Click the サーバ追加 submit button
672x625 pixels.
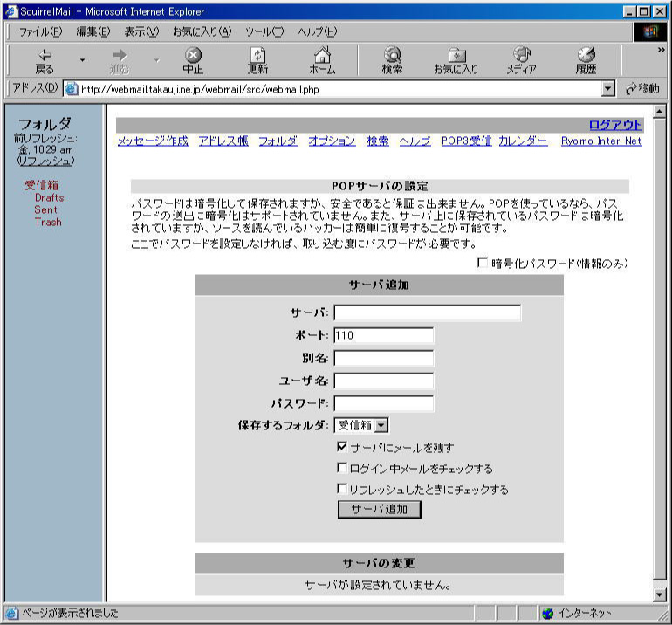[x=380, y=509]
